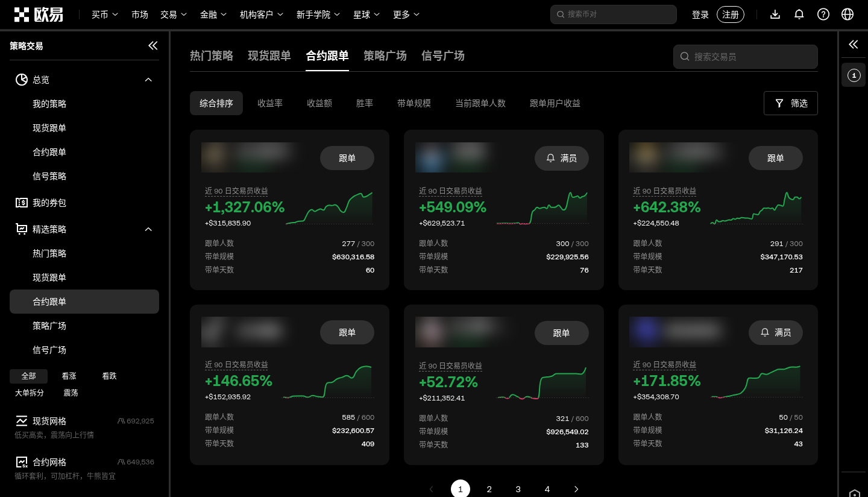Switch to the 信号广场 tab

click(443, 55)
